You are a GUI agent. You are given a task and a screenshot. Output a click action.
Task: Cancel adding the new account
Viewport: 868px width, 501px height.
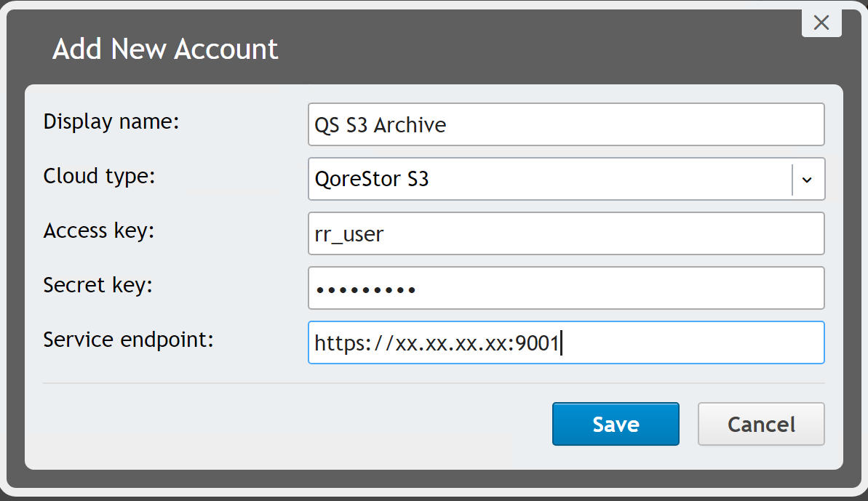[x=761, y=424]
